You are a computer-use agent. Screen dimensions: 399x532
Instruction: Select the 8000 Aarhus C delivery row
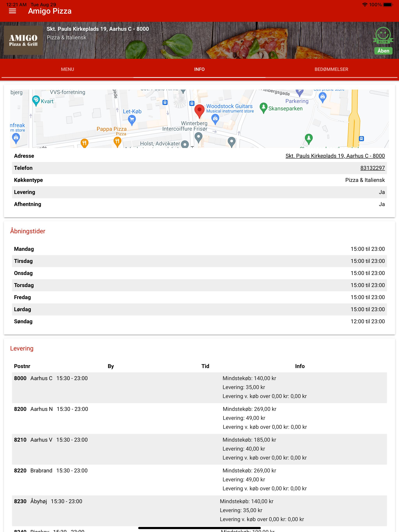199,388
